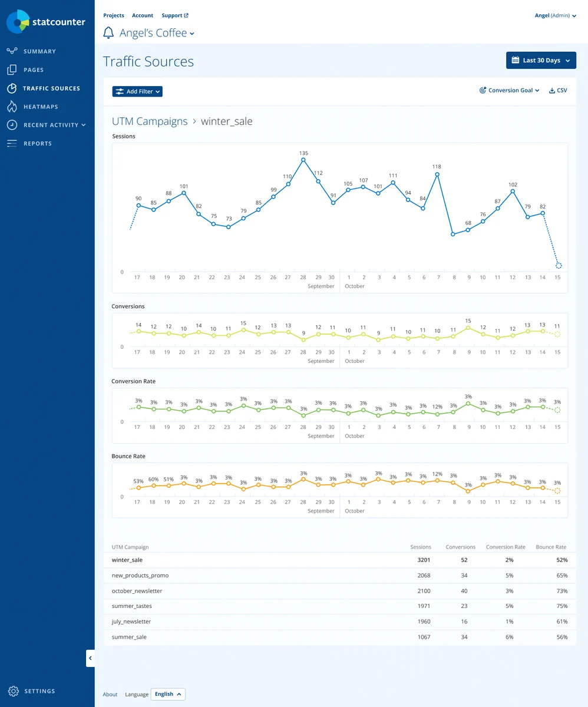Image resolution: width=588 pixels, height=707 pixels.
Task: Click the Pages icon in sidebar
Action: click(x=12, y=70)
